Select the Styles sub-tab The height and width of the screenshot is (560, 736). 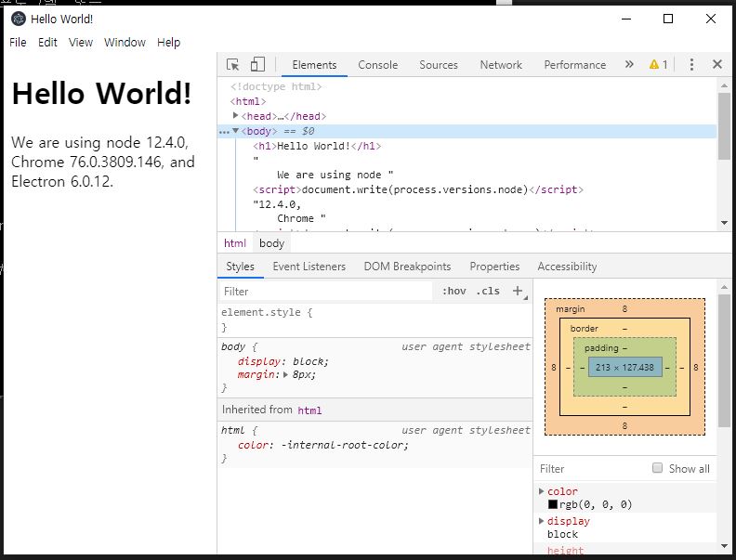coord(241,267)
